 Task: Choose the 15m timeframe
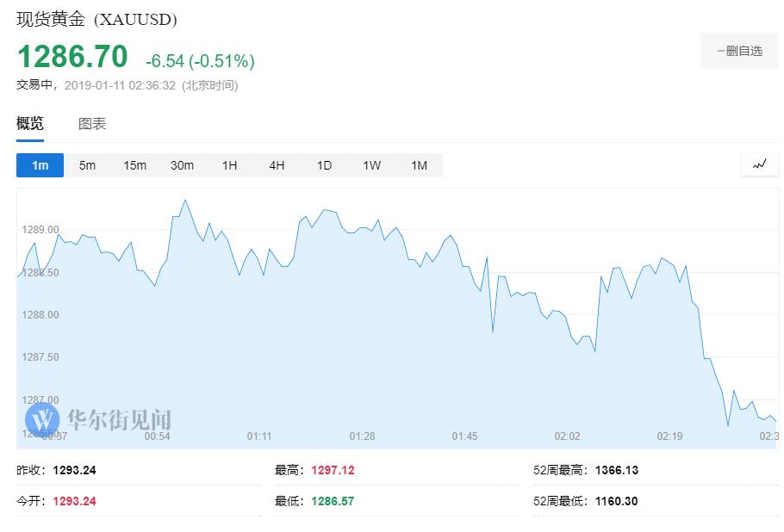[x=134, y=165]
